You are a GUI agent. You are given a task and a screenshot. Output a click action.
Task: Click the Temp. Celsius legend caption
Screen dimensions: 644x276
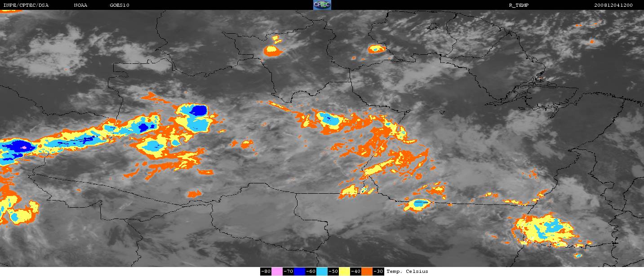[407, 272]
